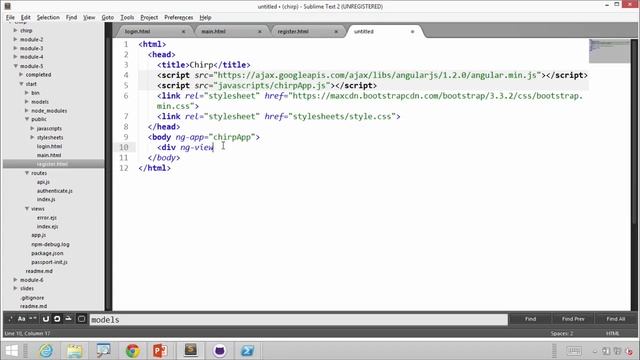Open the taskbar app beside File Explorer
This screenshot has height=360, width=640.
(104, 351)
